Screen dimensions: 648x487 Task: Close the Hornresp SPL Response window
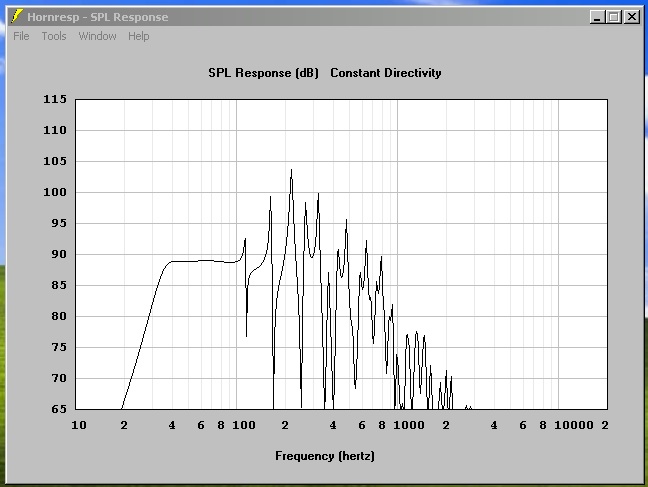(632, 17)
